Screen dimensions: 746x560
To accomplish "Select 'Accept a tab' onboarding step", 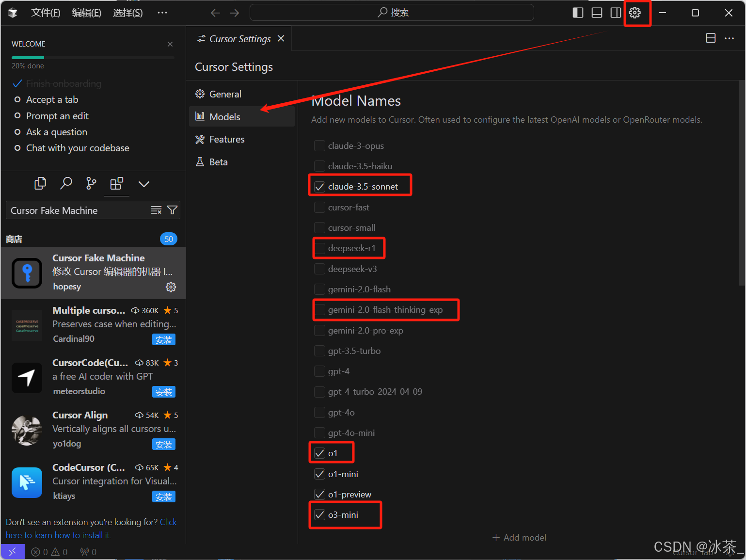I will [52, 99].
